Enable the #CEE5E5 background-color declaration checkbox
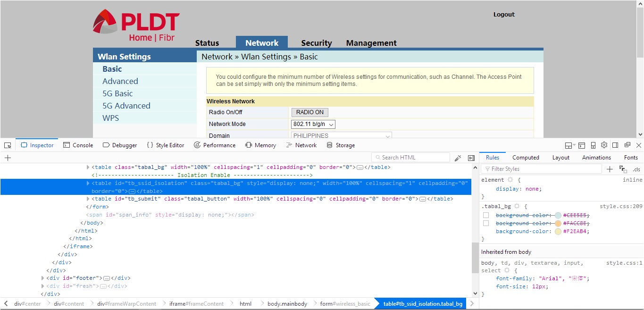 [486, 215]
